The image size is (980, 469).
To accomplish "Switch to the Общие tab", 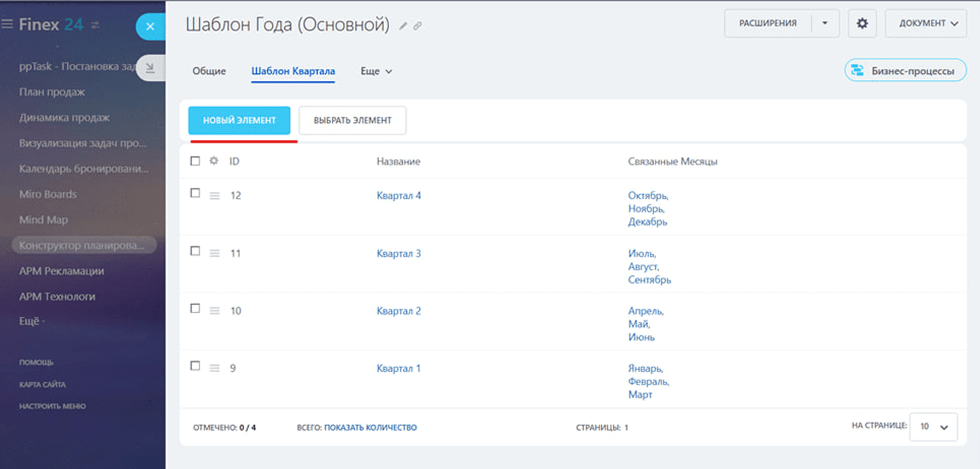I will [x=209, y=71].
